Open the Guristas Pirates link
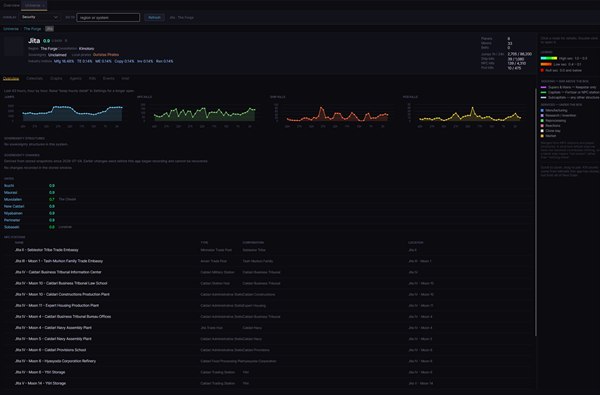Image resolution: width=600 pixels, height=395 pixels. click(106, 55)
